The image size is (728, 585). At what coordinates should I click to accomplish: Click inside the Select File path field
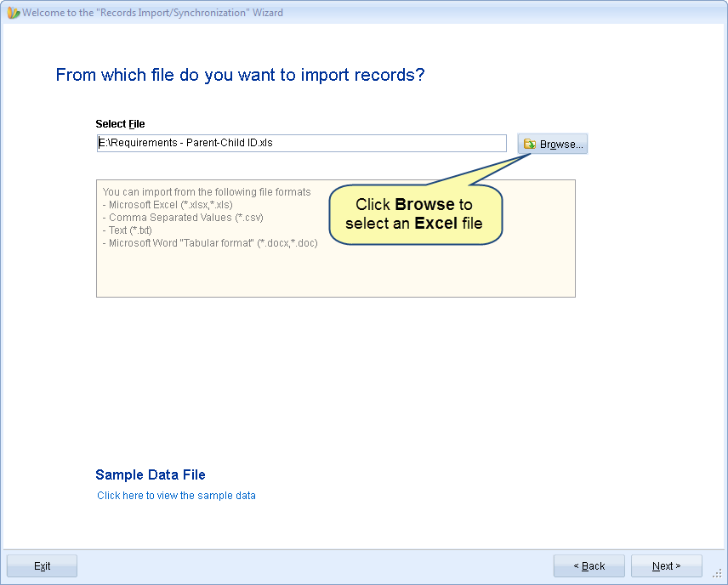pos(301,143)
